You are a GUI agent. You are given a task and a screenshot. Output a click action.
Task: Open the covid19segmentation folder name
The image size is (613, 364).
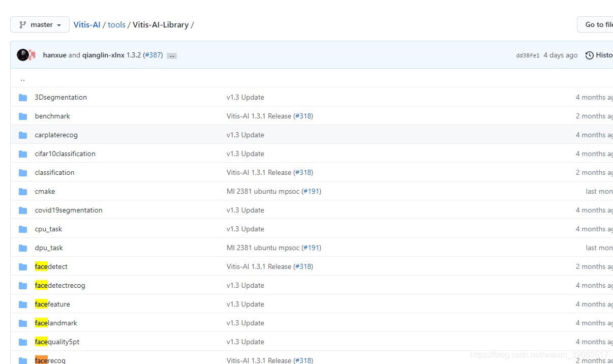click(69, 210)
